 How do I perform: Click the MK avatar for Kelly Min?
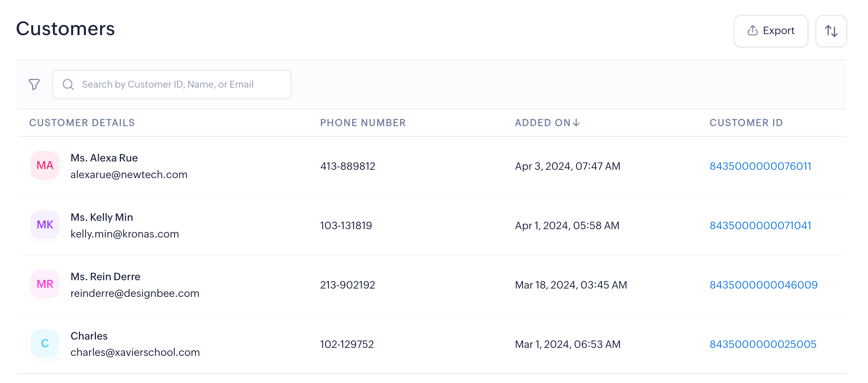45,225
